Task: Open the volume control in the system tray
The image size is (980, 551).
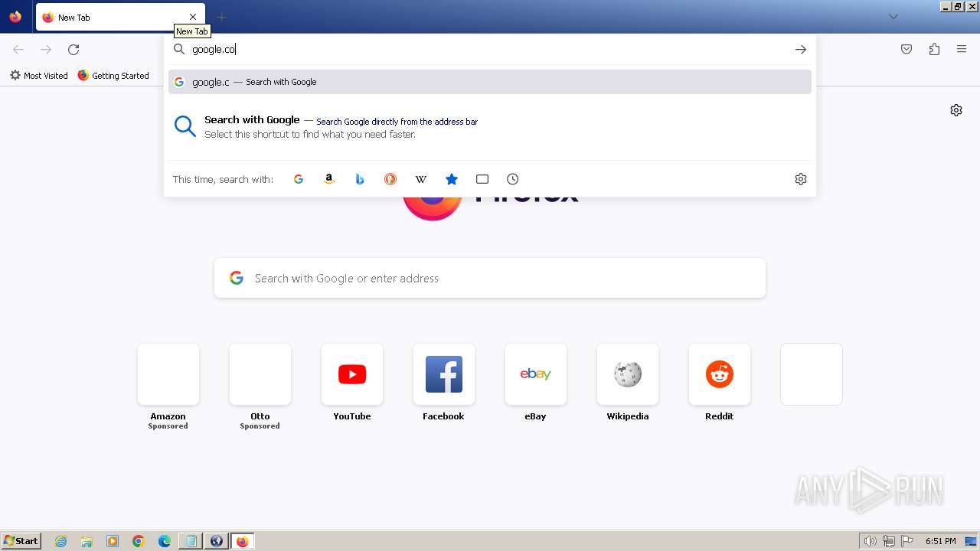Action: pos(870,541)
